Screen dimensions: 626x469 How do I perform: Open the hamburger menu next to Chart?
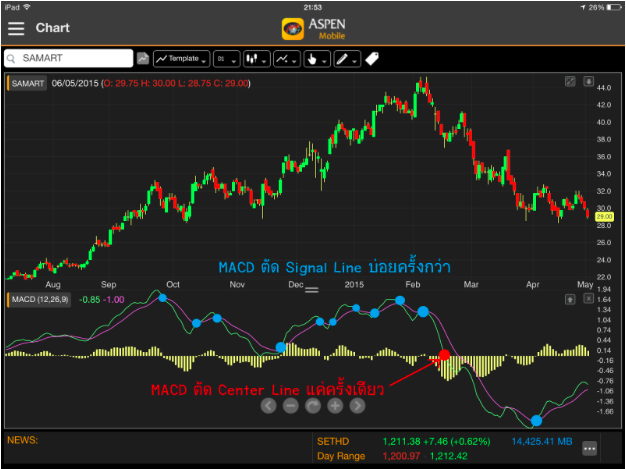click(16, 27)
